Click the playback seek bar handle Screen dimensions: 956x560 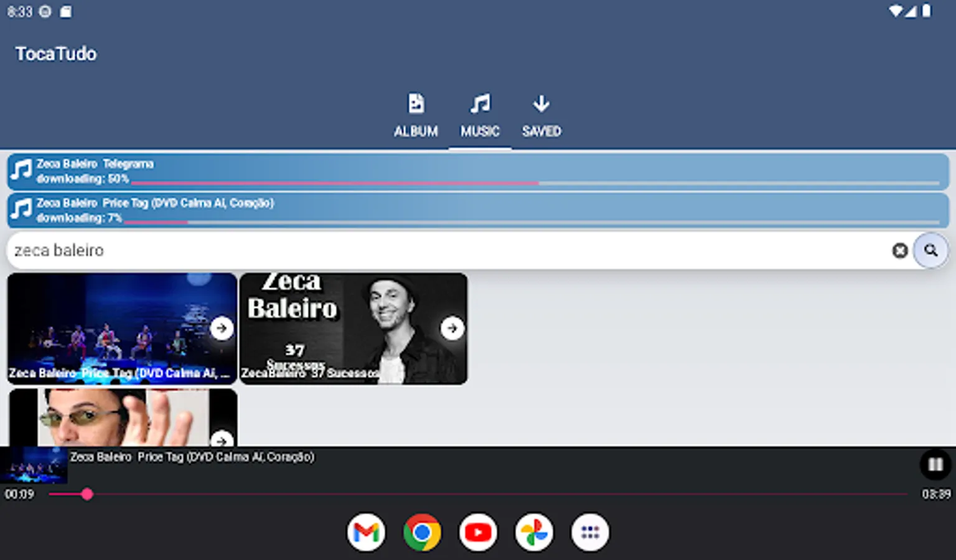[x=87, y=494]
